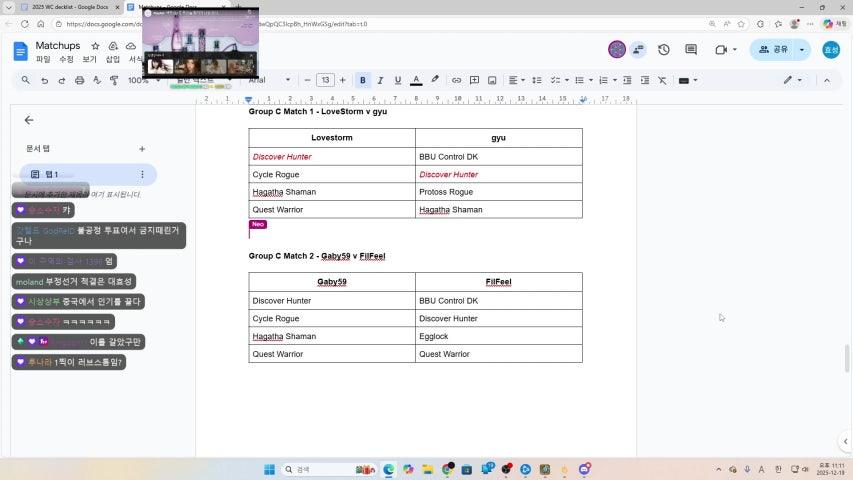Viewport: 853px width, 480px height.
Task: Insert a link using the link icon
Action: 457,80
